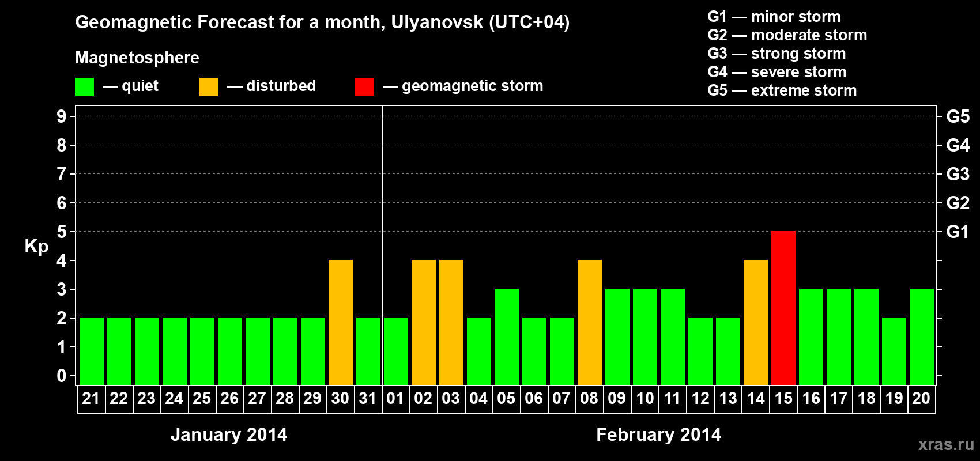Click the green quiet legend swatch
Image resolution: width=980 pixels, height=461 pixels.
pyautogui.click(x=85, y=87)
